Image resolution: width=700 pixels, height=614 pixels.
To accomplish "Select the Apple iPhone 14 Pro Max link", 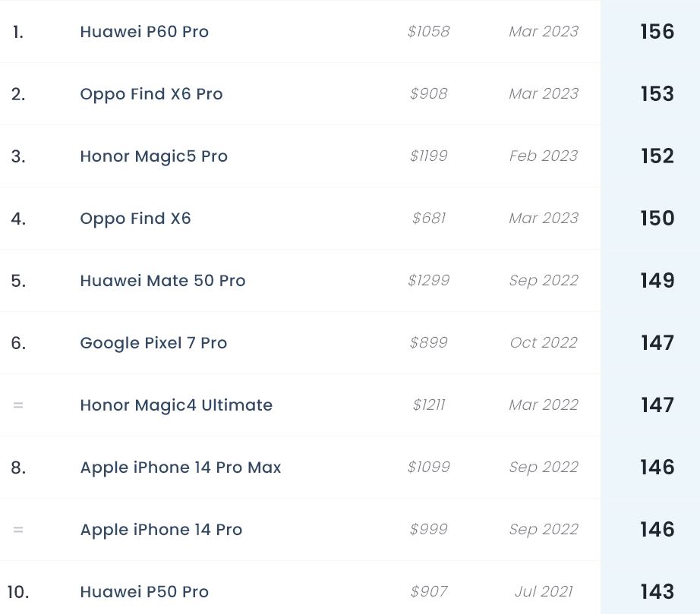I will [181, 468].
